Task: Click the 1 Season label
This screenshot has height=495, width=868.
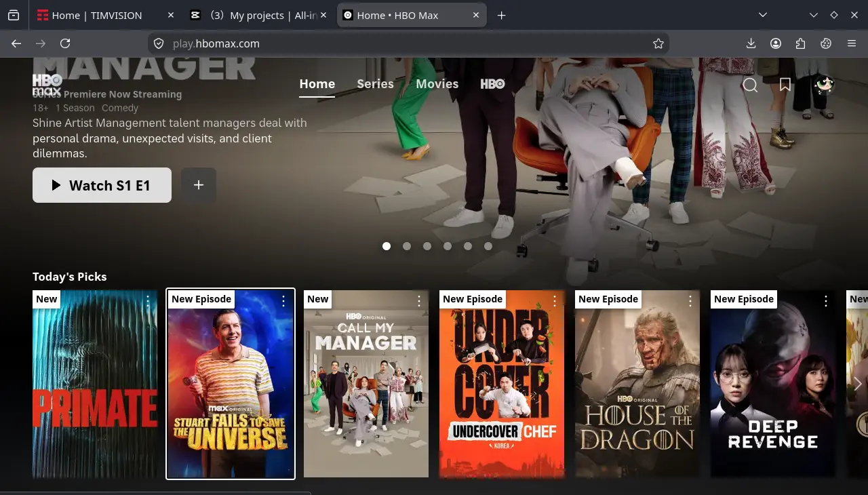Action: [x=75, y=108]
